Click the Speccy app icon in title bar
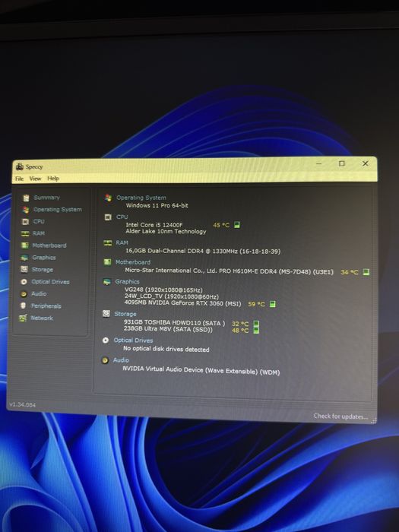This screenshot has height=532, width=399. tap(20, 166)
